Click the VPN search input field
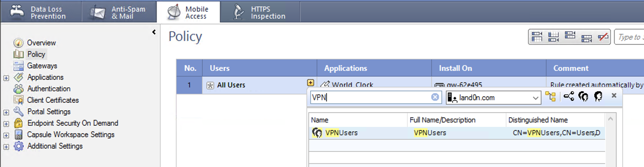 click(x=369, y=98)
